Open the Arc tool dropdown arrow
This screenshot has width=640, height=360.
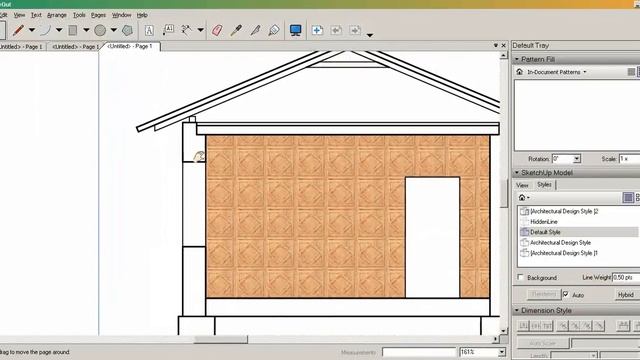(x=59, y=30)
